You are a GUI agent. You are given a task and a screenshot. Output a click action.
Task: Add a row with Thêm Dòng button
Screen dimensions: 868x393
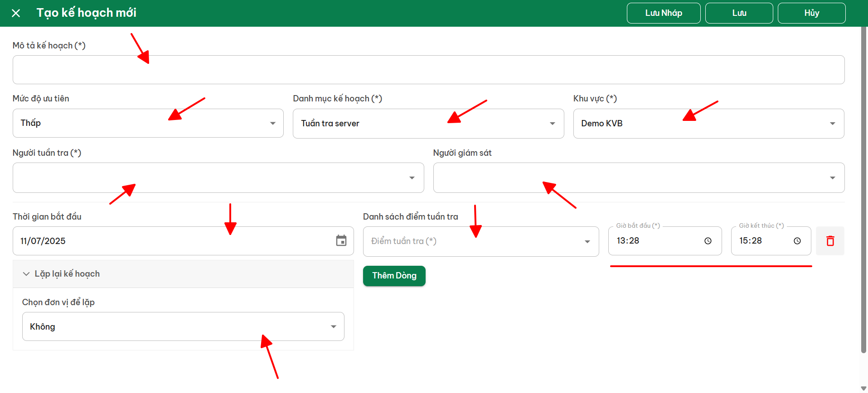pos(394,276)
